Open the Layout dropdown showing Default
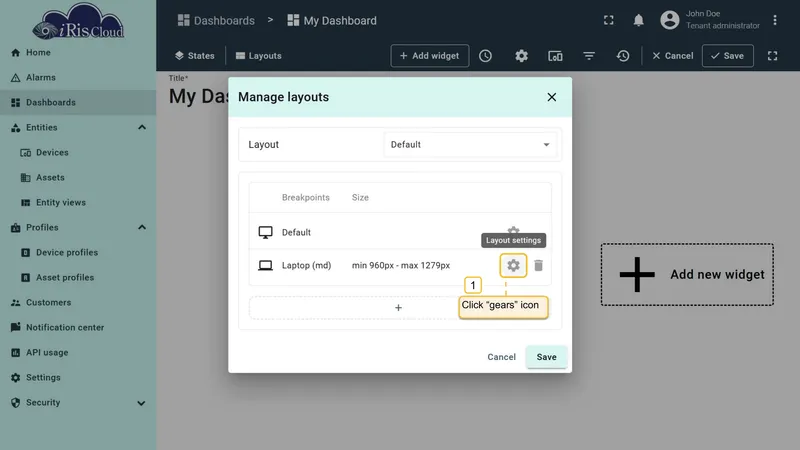Viewport: 800px width, 450px height. tap(470, 144)
